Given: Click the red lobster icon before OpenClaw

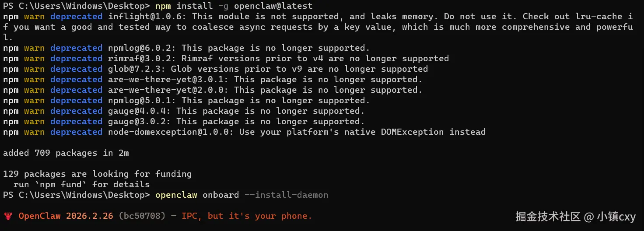Looking at the screenshot, I should coord(7,216).
